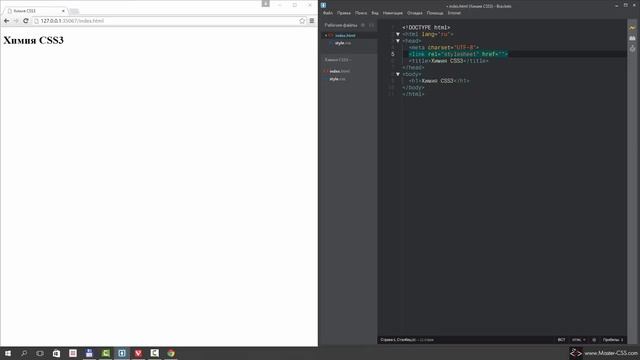Open the Вид menu
This screenshot has height=360, width=640.
point(375,13)
